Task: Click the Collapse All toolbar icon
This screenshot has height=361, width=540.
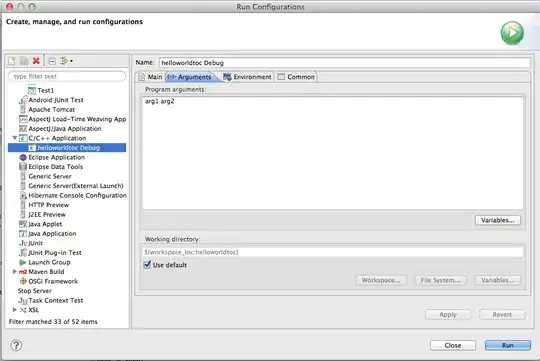Action: click(x=52, y=61)
